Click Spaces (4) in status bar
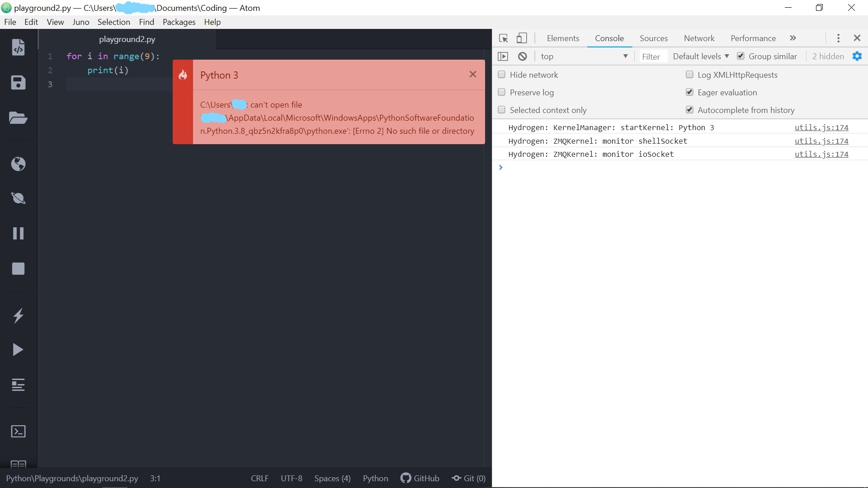The height and width of the screenshot is (488, 868). pyautogui.click(x=332, y=478)
